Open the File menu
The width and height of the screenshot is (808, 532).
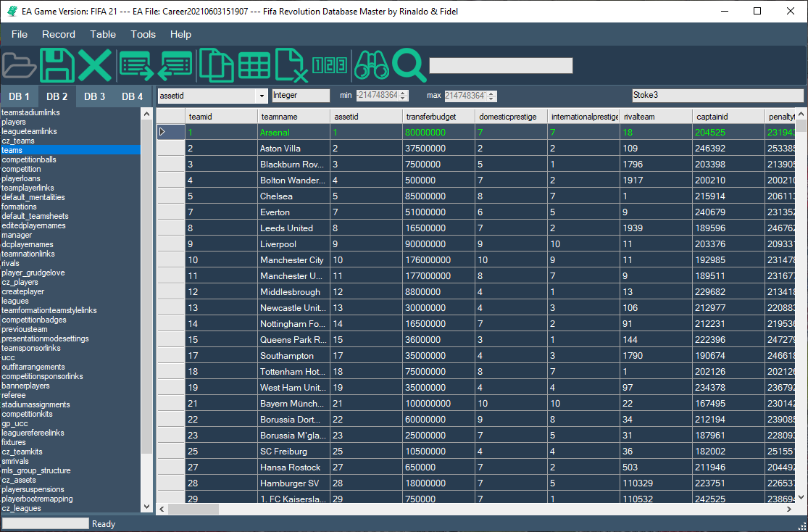coord(20,34)
